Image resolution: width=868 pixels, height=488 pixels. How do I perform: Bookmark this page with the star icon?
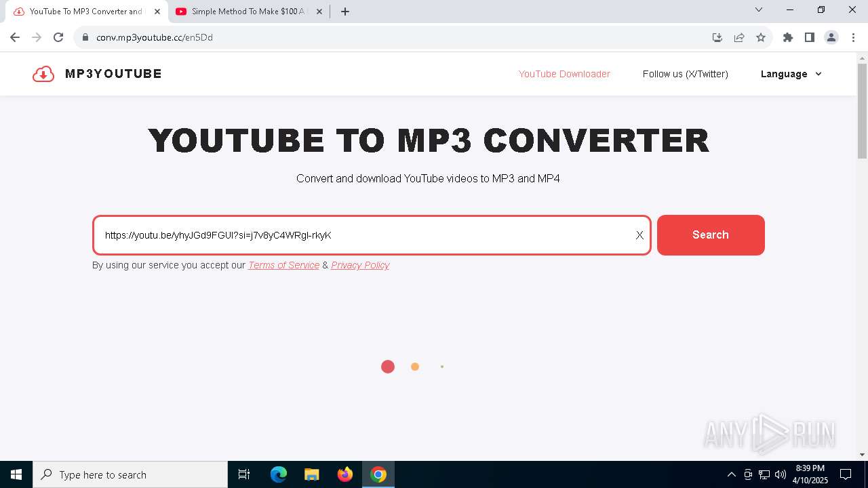(761, 37)
